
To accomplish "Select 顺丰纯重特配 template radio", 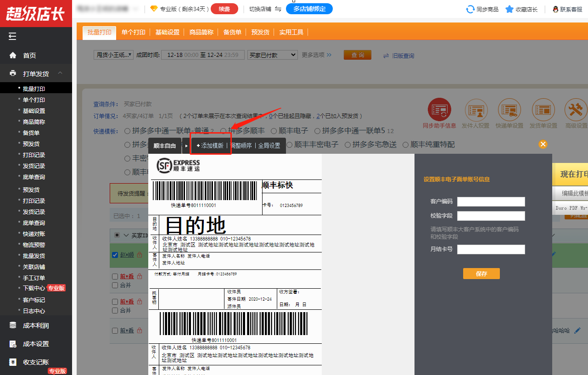I will tap(406, 145).
